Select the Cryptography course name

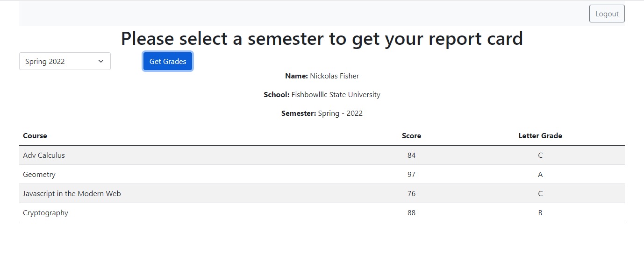pyautogui.click(x=45, y=213)
